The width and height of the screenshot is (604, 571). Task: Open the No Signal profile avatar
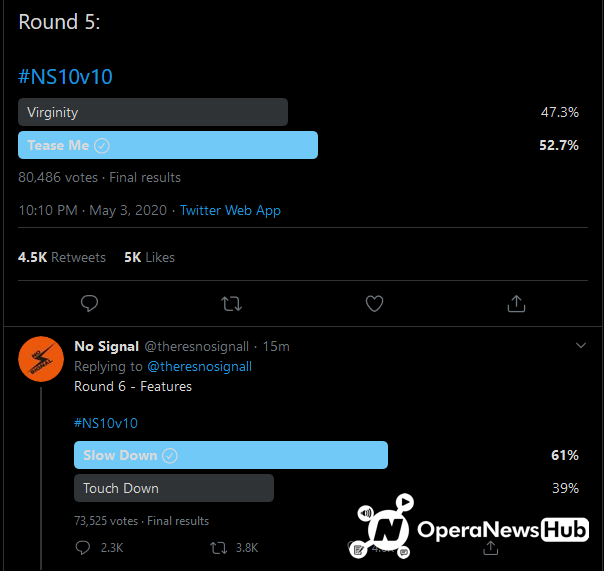(42, 359)
